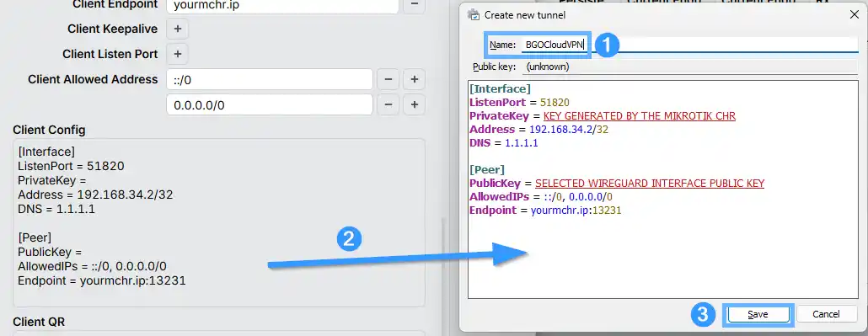Click the ::/0 Client Allowed Address field

270,80
